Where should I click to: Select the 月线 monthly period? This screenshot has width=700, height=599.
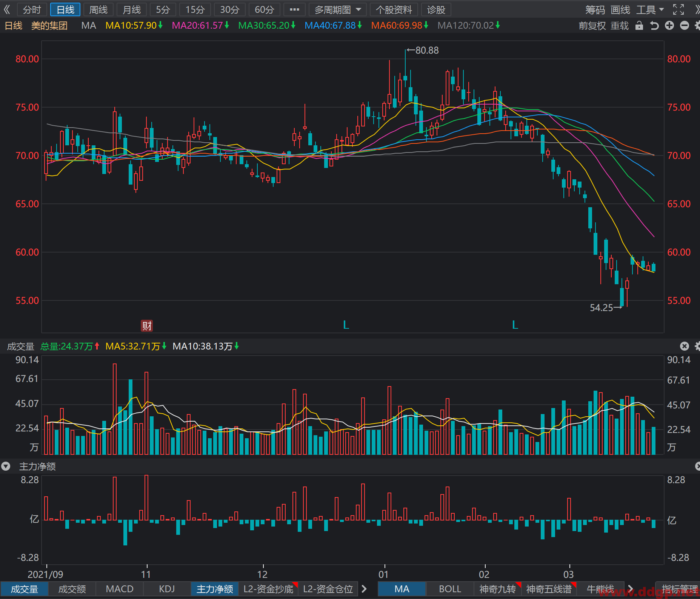pos(132,9)
